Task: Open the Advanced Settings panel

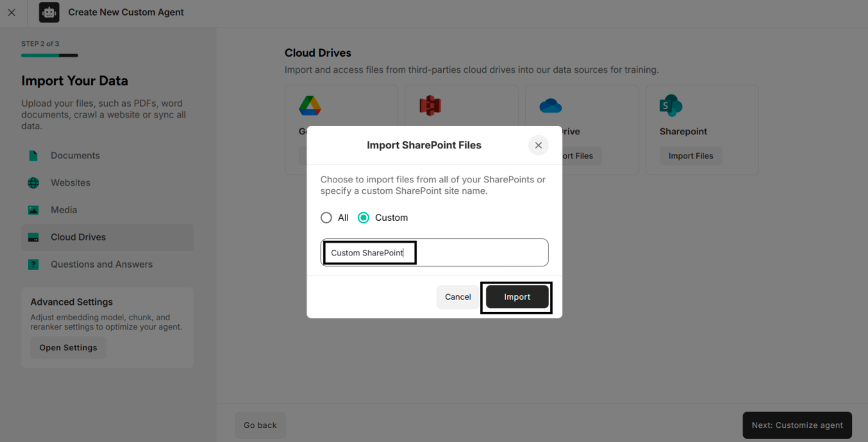Action: click(x=68, y=347)
